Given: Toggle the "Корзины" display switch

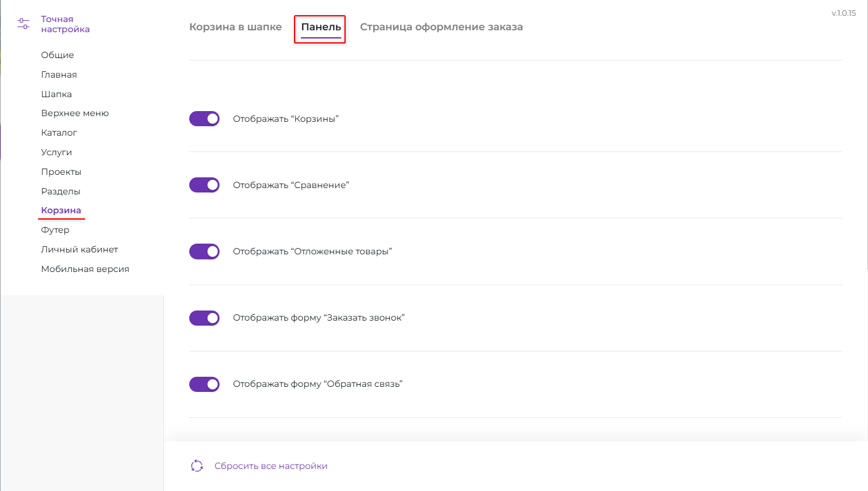Looking at the screenshot, I should click(x=204, y=119).
